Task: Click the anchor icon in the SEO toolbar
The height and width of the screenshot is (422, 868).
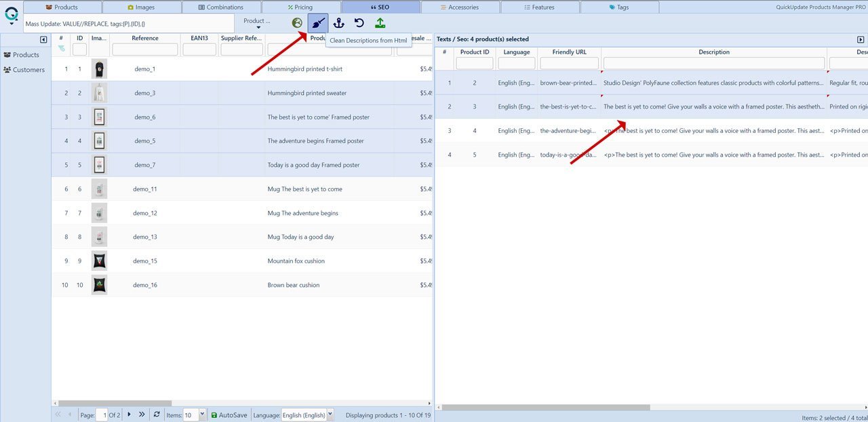Action: click(338, 23)
